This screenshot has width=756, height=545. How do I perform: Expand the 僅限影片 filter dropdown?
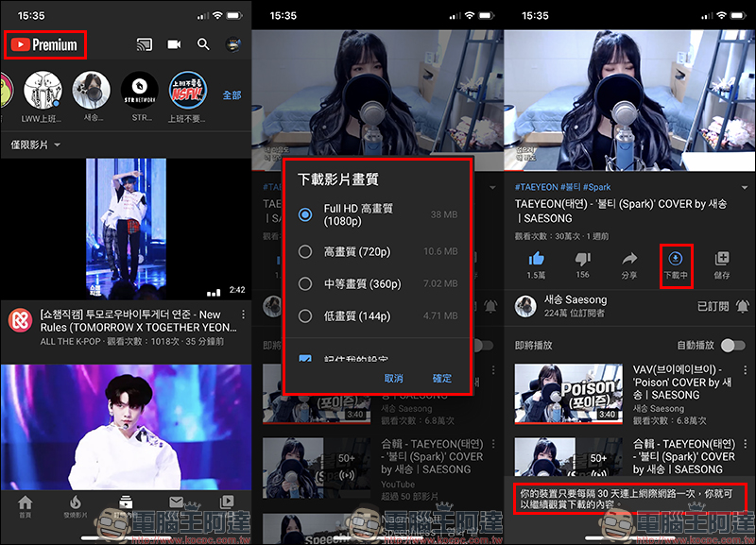[x=36, y=145]
